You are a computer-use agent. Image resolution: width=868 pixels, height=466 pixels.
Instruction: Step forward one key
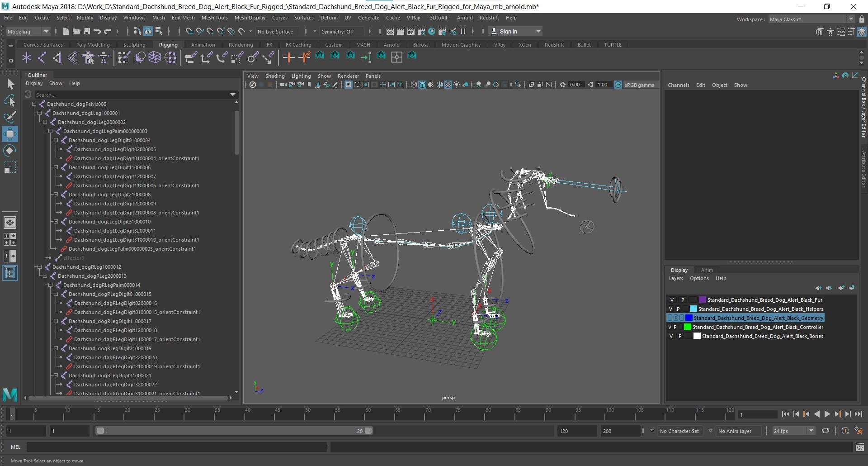pyautogui.click(x=838, y=414)
